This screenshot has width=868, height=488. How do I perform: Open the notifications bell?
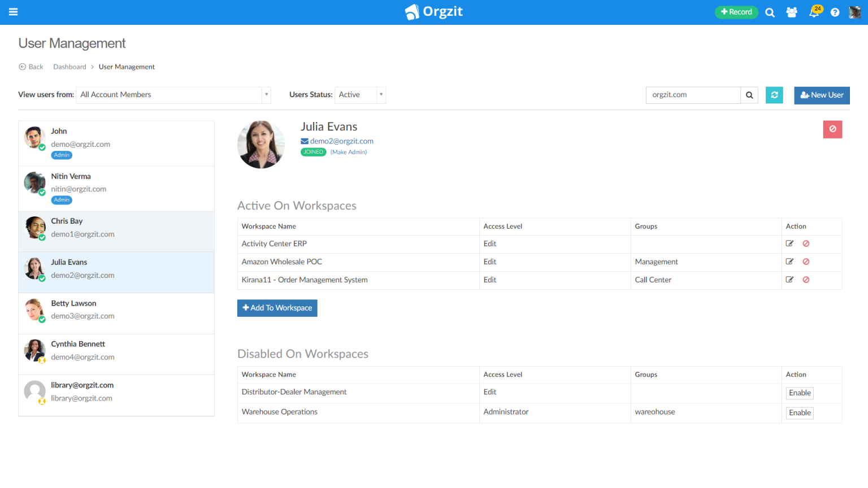(x=814, y=12)
